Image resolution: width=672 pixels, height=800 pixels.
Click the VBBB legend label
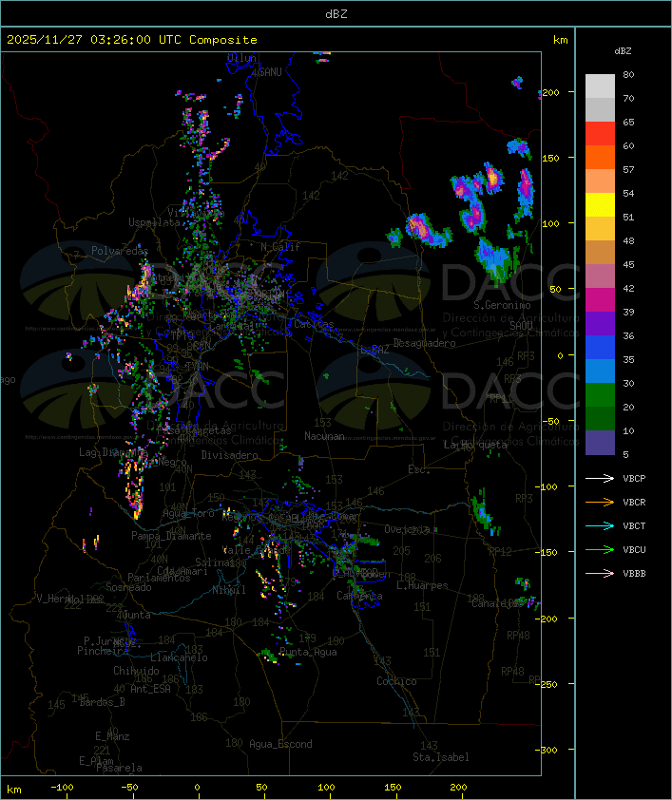pyautogui.click(x=634, y=574)
